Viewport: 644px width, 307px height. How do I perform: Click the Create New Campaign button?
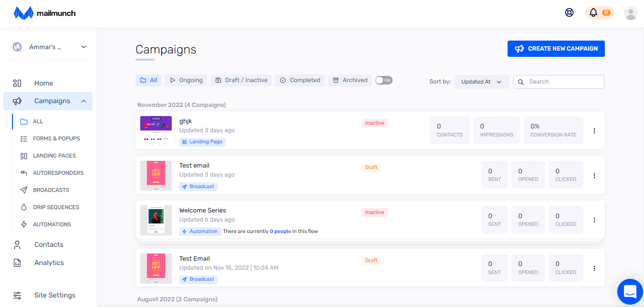point(556,48)
